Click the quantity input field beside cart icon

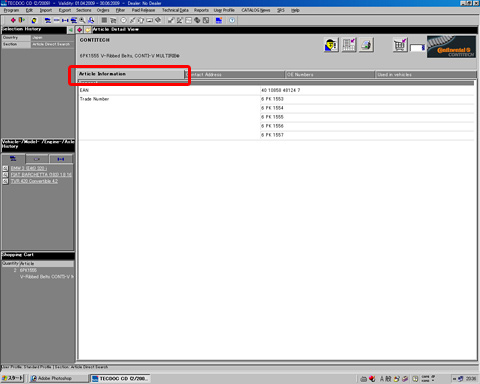coord(417,48)
